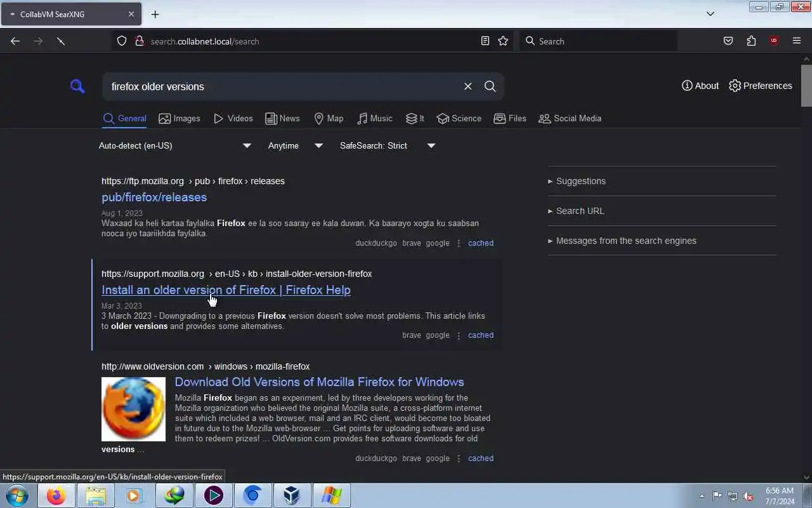Switch to the Videos tab
This screenshot has height=508, width=812.
tap(233, 118)
